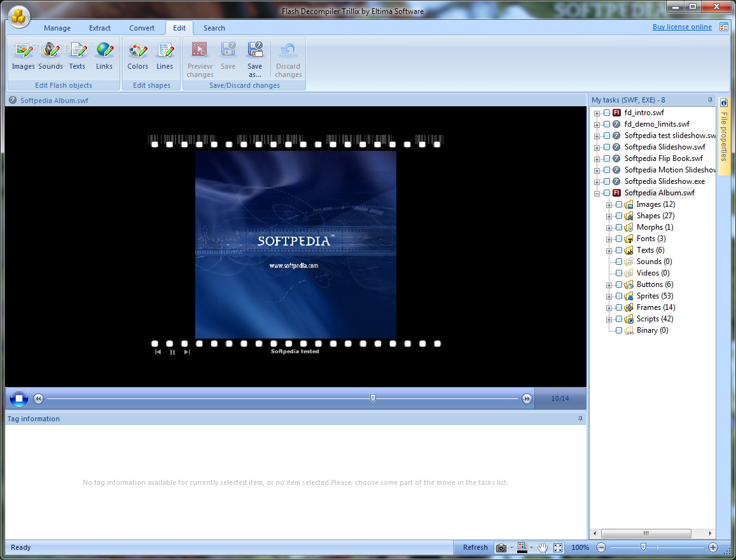Open the snapshot camera dropdown arrow
The image size is (736, 560).
click(511, 548)
